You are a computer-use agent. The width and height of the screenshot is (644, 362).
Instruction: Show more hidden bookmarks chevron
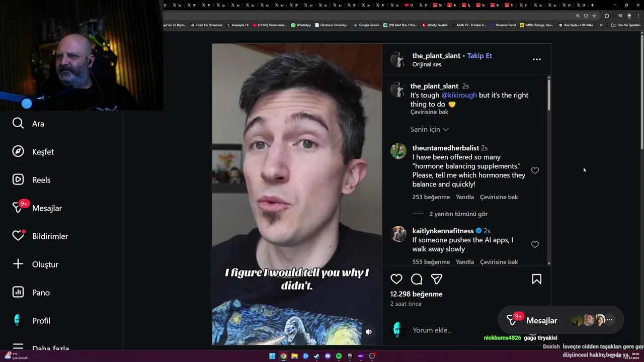pyautogui.click(x=601, y=25)
